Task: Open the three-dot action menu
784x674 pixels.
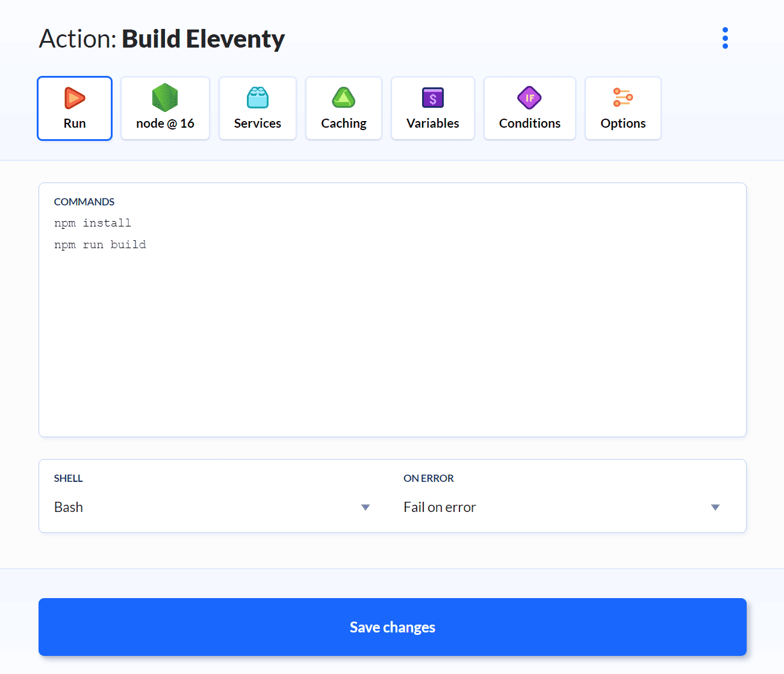Action: tap(724, 38)
